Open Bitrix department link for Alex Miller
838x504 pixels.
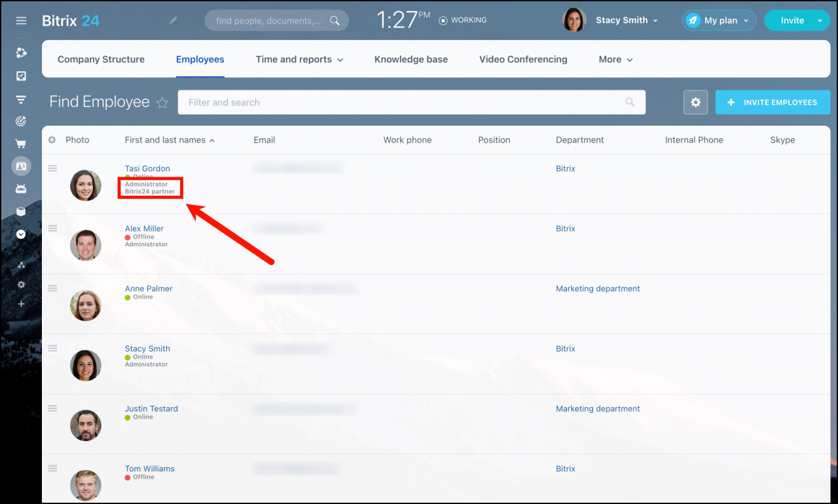click(x=566, y=228)
